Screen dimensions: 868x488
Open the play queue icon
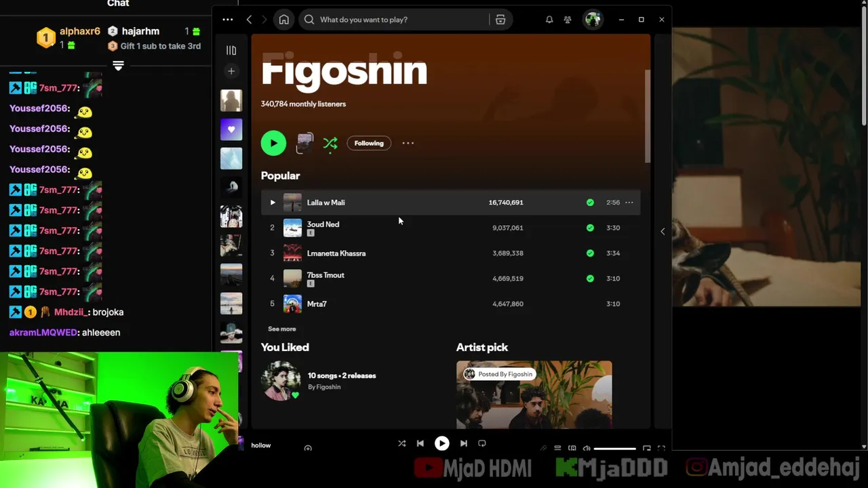click(557, 448)
